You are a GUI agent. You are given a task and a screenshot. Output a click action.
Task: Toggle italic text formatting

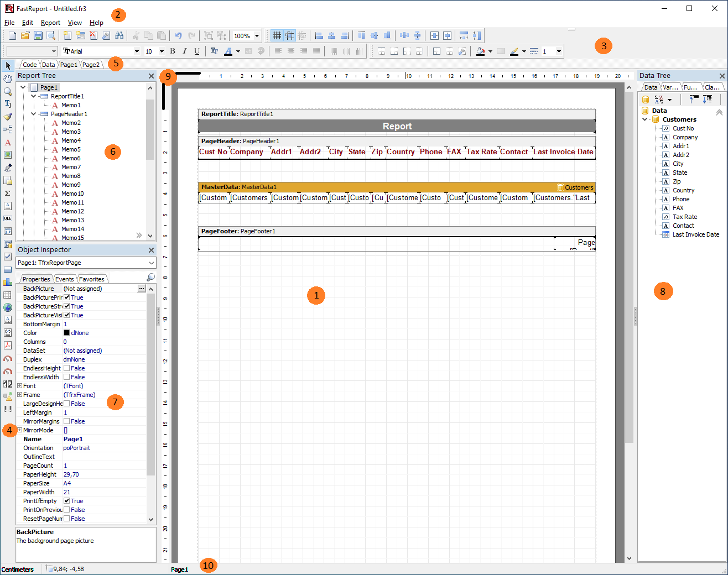pos(185,51)
